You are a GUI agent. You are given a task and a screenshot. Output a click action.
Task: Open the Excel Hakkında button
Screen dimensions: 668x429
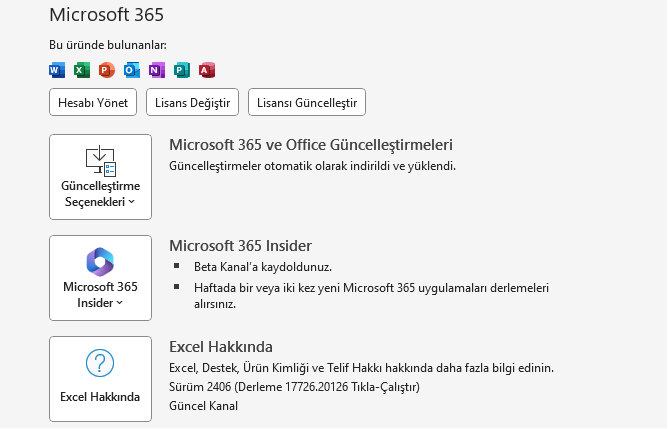click(101, 379)
